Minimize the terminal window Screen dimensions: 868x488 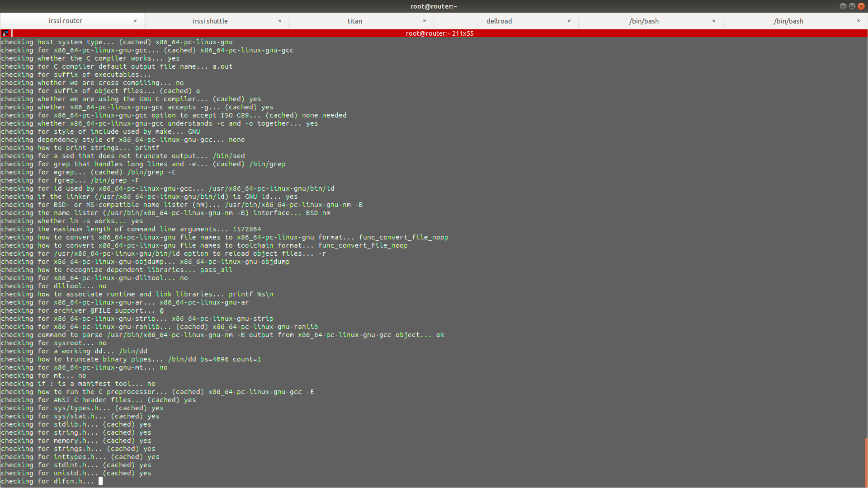pyautogui.click(x=843, y=6)
